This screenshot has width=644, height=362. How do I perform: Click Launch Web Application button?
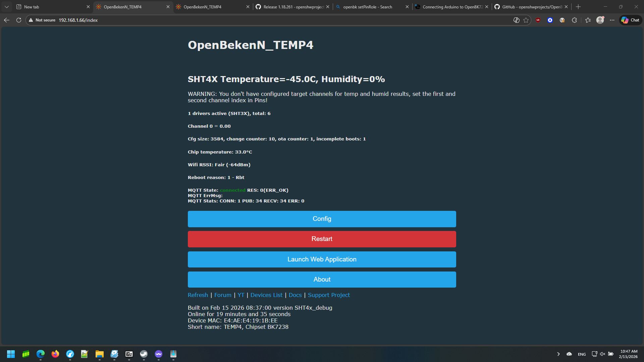click(x=322, y=259)
